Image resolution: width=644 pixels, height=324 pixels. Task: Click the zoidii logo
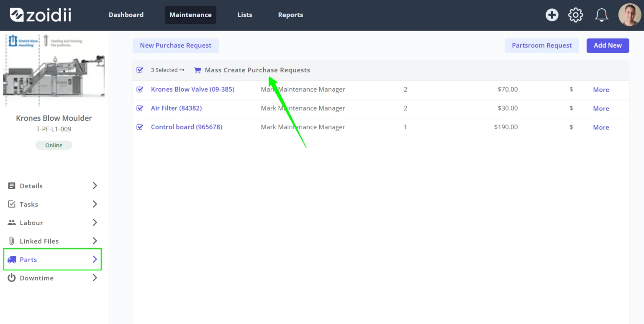click(x=41, y=15)
